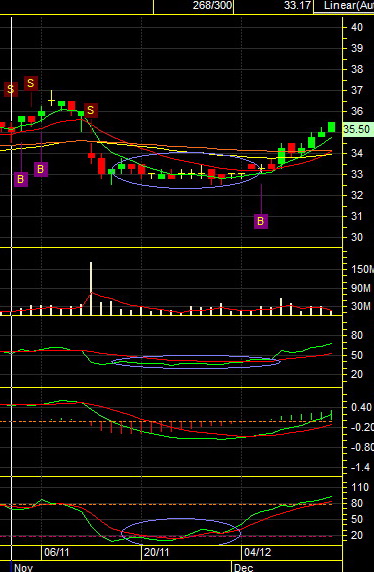The height and width of the screenshot is (572, 374).
Task: Click the 38 price axis value
Action: pyautogui.click(x=358, y=69)
